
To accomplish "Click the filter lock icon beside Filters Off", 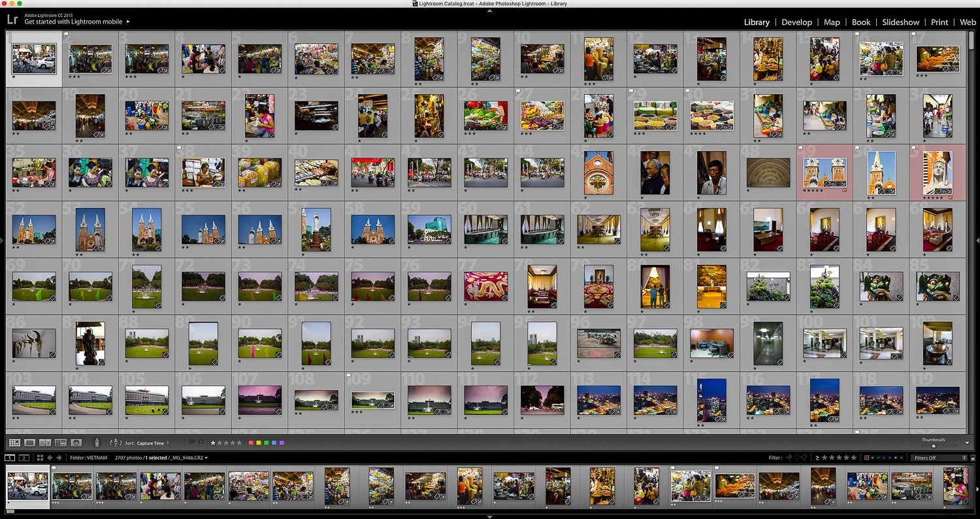I will click(x=973, y=458).
